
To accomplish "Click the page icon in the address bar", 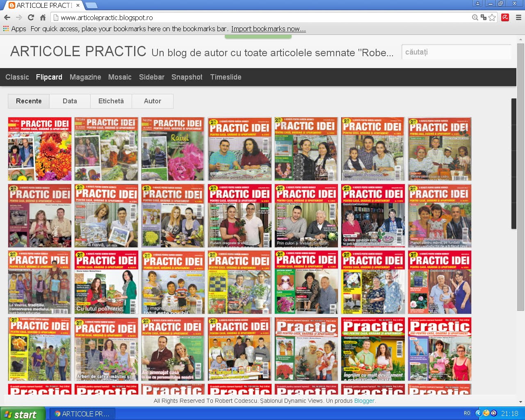I will tap(56, 18).
